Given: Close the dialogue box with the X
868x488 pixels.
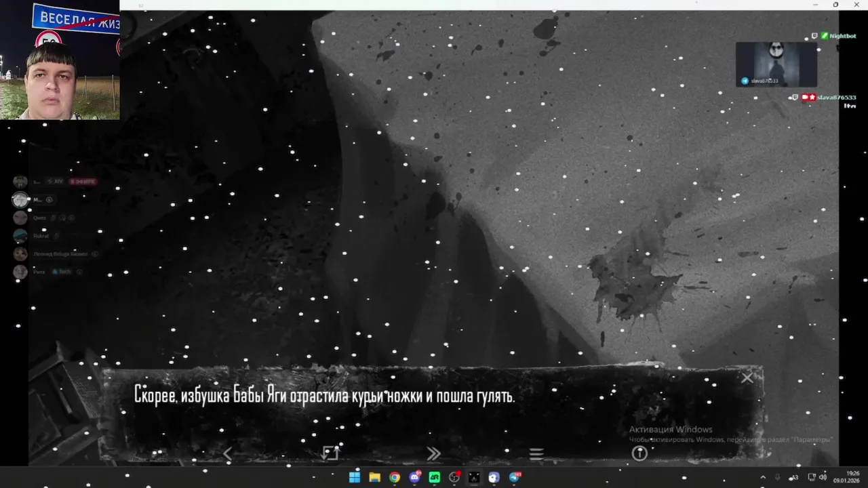Looking at the screenshot, I should (x=747, y=378).
